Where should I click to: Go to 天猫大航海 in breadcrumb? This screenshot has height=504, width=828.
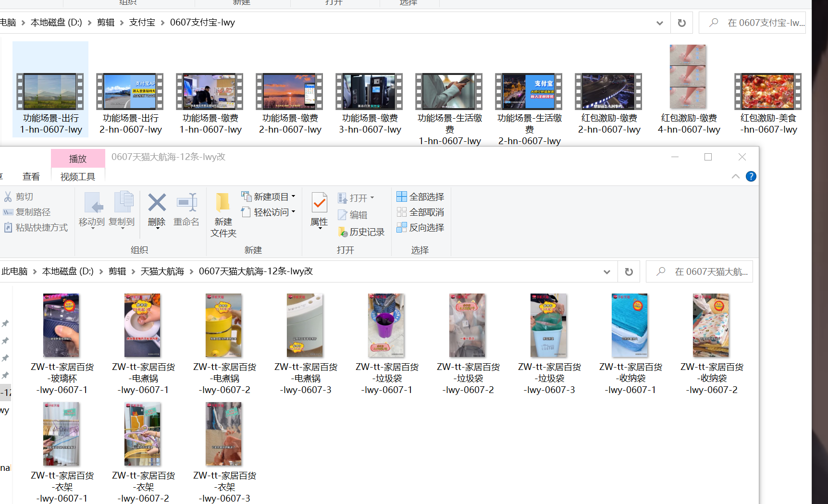(x=162, y=271)
